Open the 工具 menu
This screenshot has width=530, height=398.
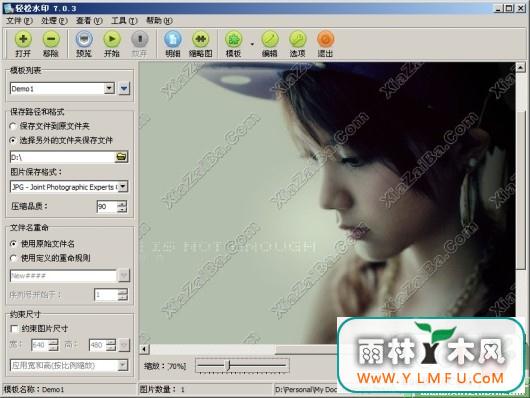point(124,21)
